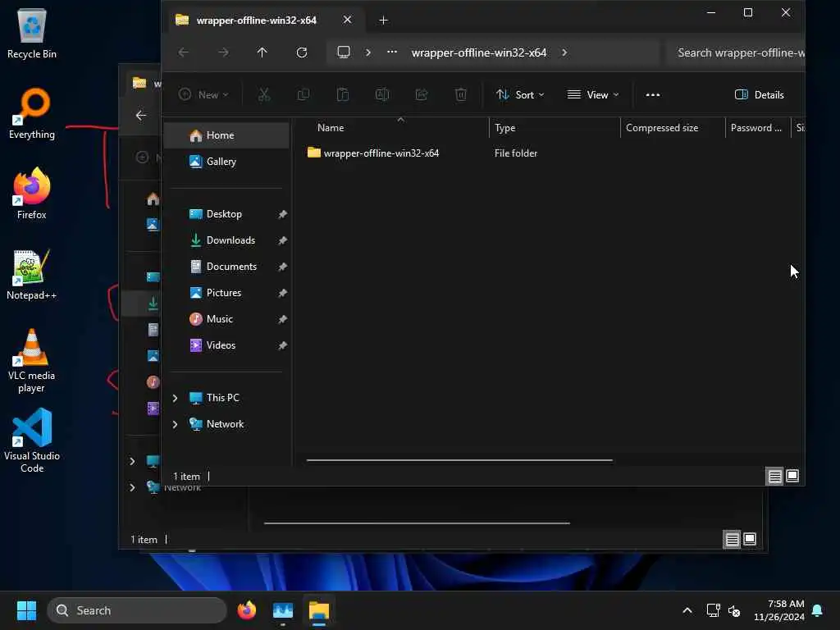Toggle the Details pane
Screen dimensions: 840x630
coord(759,95)
